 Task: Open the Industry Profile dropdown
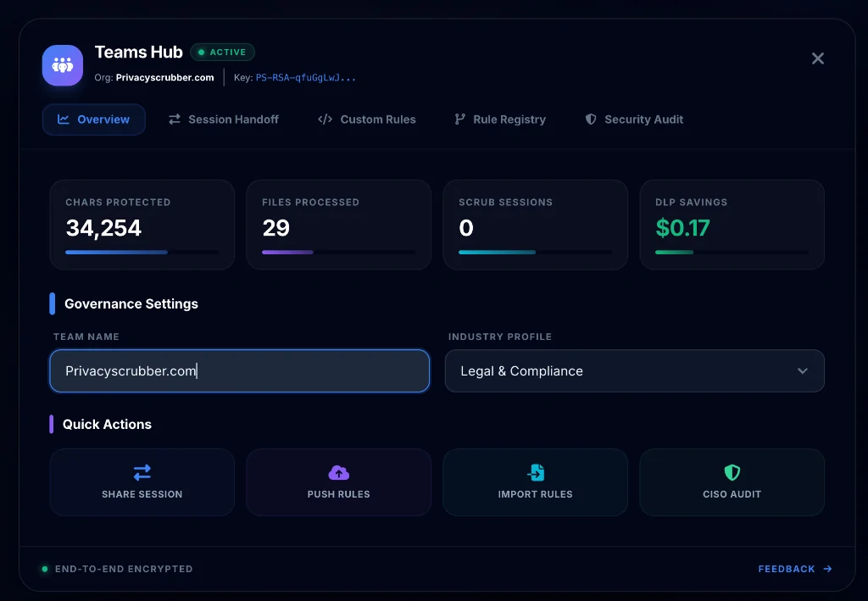634,370
